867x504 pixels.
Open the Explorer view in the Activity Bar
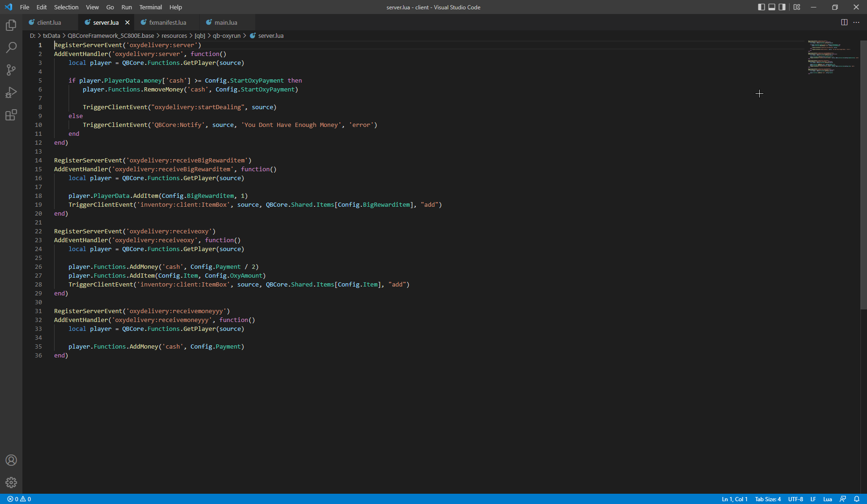point(11,25)
